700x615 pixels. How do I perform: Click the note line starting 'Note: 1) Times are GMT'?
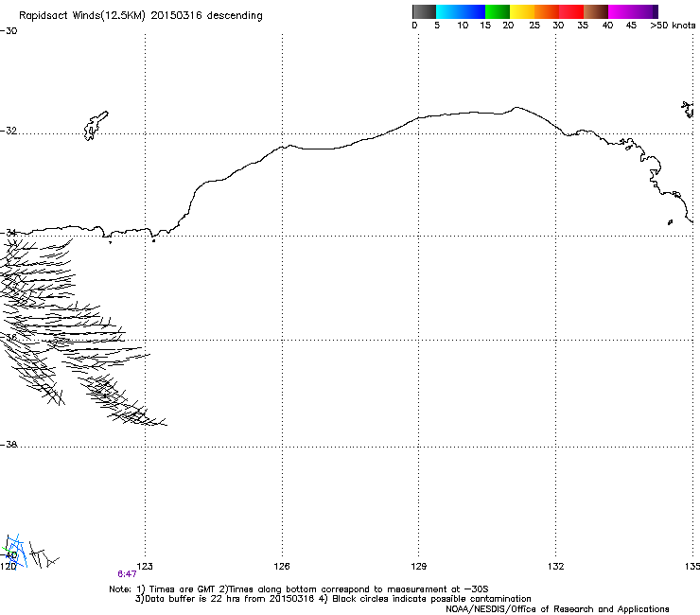click(299, 589)
